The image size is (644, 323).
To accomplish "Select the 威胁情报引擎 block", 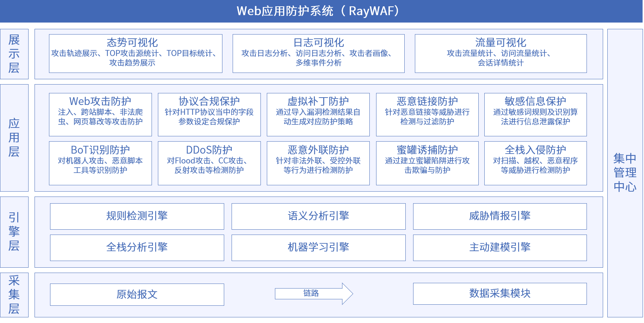I will click(x=499, y=216).
